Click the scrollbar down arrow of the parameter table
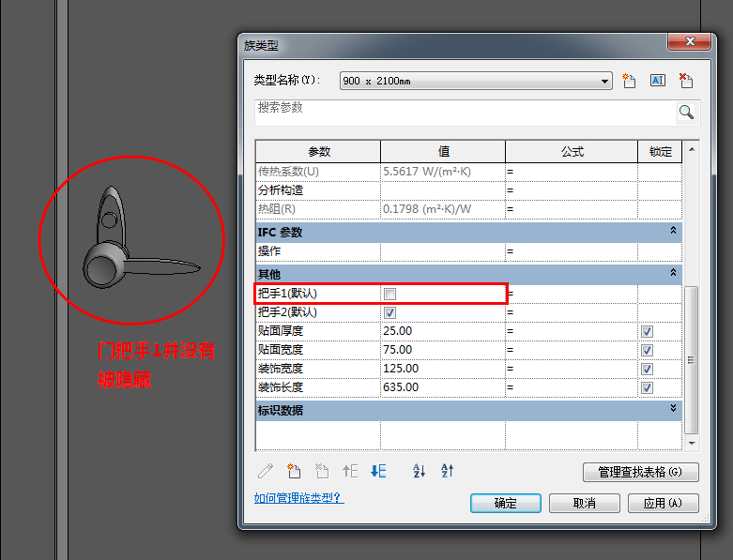 (692, 444)
